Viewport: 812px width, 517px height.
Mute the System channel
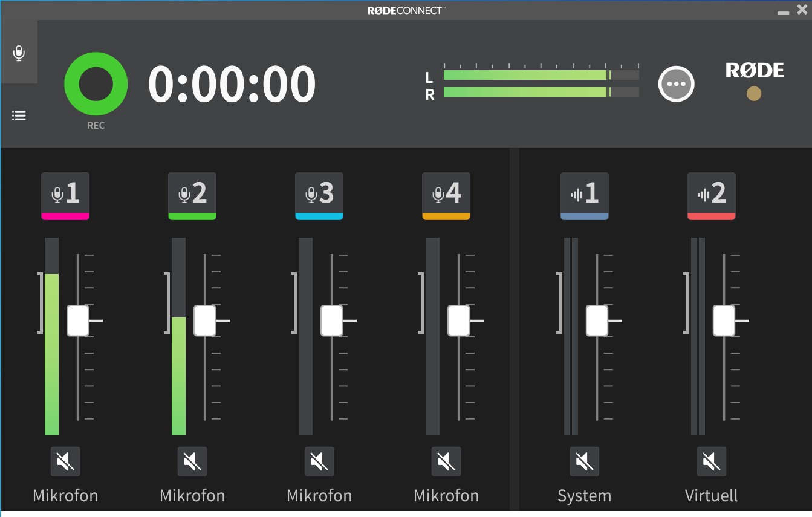tap(585, 462)
